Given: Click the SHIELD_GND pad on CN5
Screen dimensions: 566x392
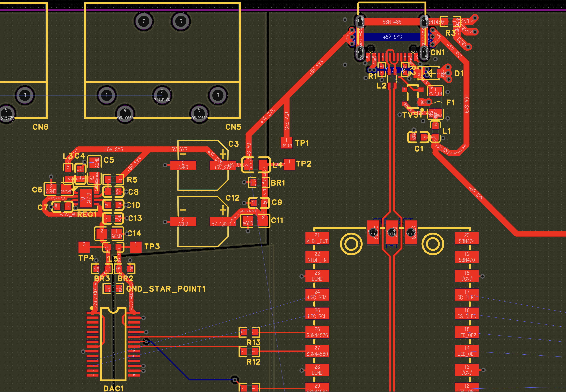Looking at the screenshot, I should [x=162, y=95].
